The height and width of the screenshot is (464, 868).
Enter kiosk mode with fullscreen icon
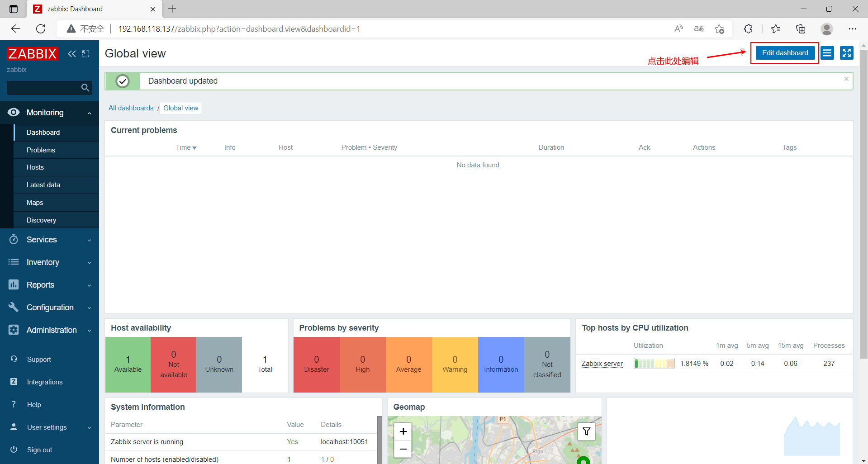point(846,53)
